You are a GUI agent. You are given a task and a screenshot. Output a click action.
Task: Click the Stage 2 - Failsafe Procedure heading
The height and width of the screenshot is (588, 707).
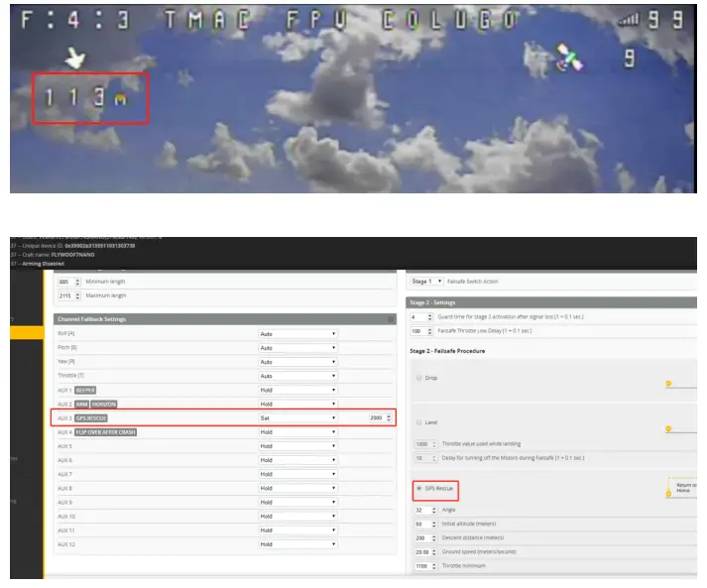[x=447, y=351]
